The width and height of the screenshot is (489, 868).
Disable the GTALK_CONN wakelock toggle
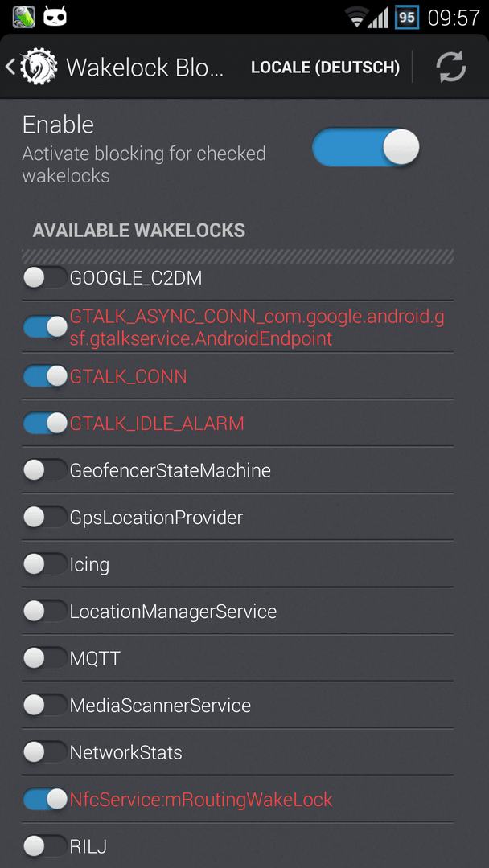coord(45,376)
